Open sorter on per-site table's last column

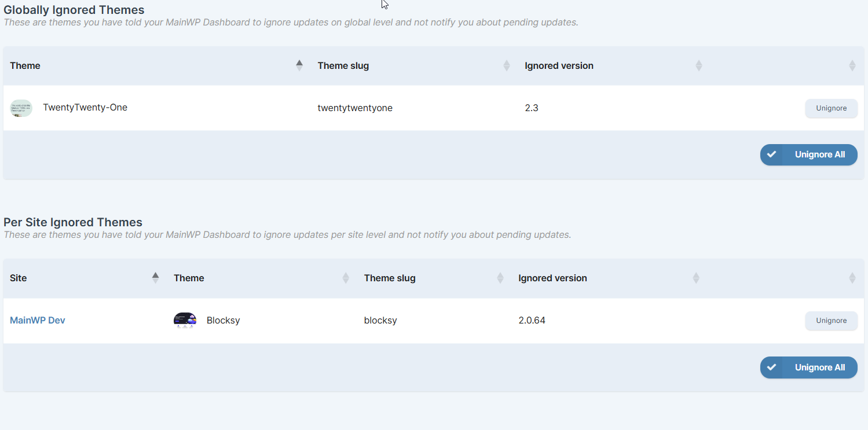point(852,278)
